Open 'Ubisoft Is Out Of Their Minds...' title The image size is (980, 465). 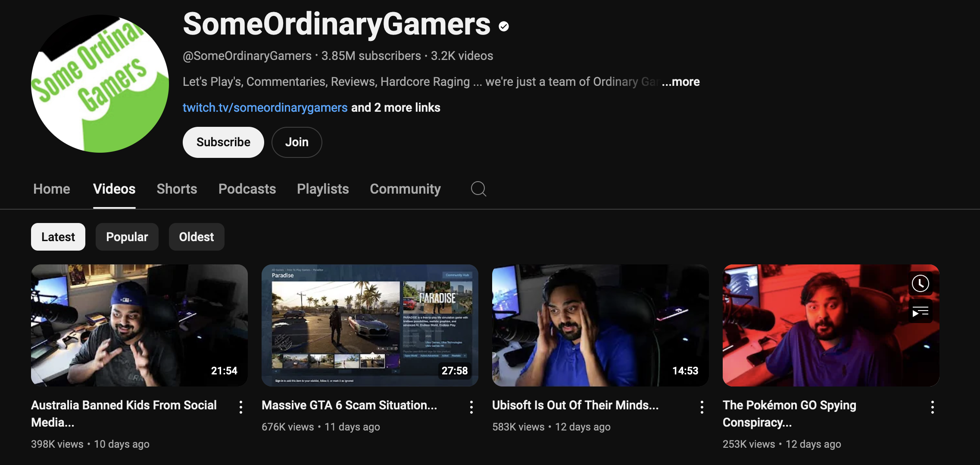click(575, 405)
